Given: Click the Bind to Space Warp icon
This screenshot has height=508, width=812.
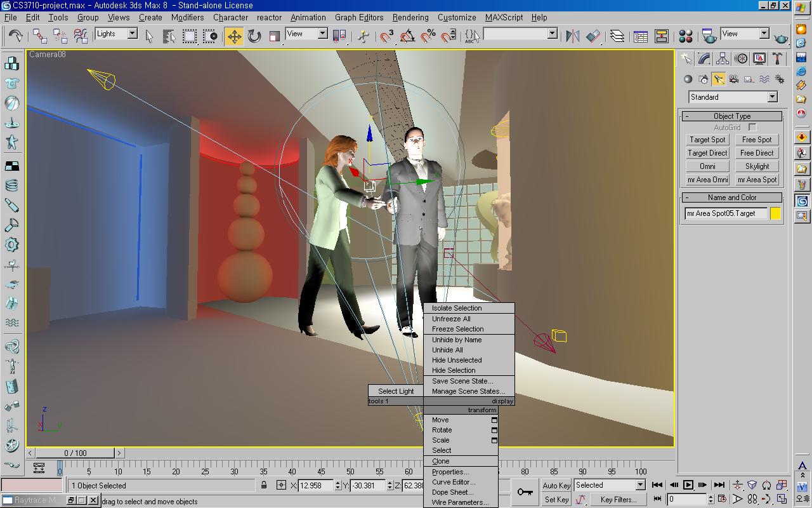Looking at the screenshot, I should tap(80, 36).
